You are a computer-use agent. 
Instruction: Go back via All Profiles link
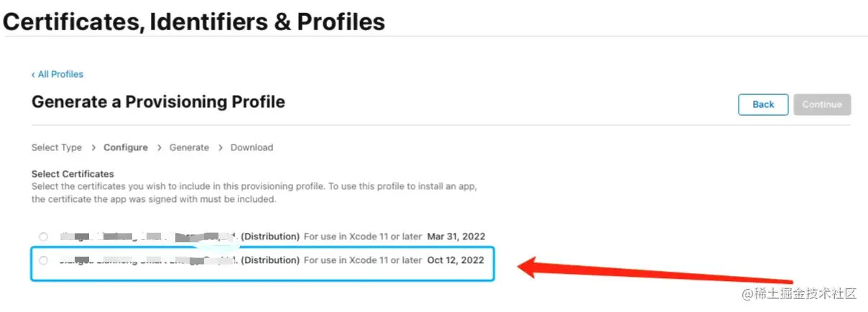click(x=60, y=74)
